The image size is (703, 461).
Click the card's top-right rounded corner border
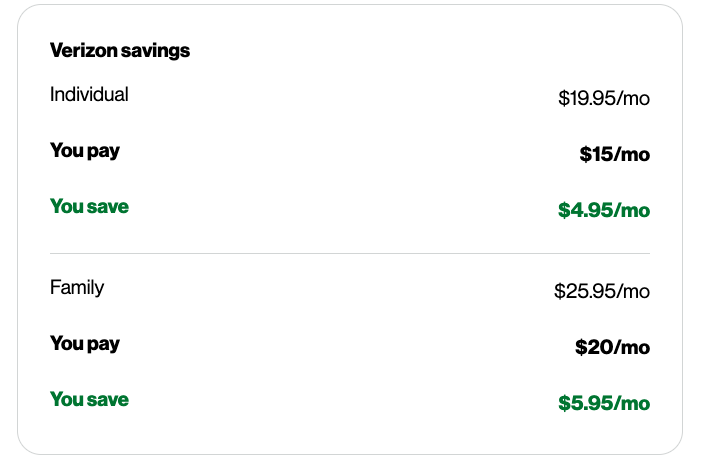point(675,13)
